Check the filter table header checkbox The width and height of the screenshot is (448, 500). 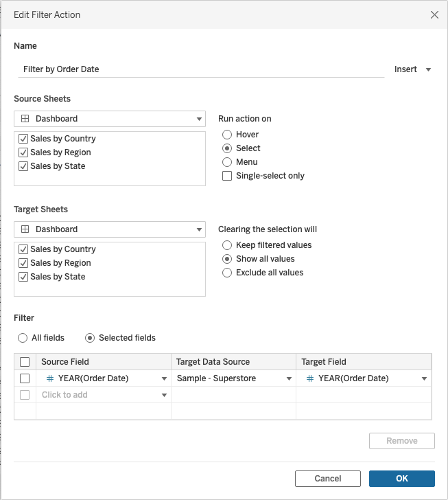click(x=25, y=362)
